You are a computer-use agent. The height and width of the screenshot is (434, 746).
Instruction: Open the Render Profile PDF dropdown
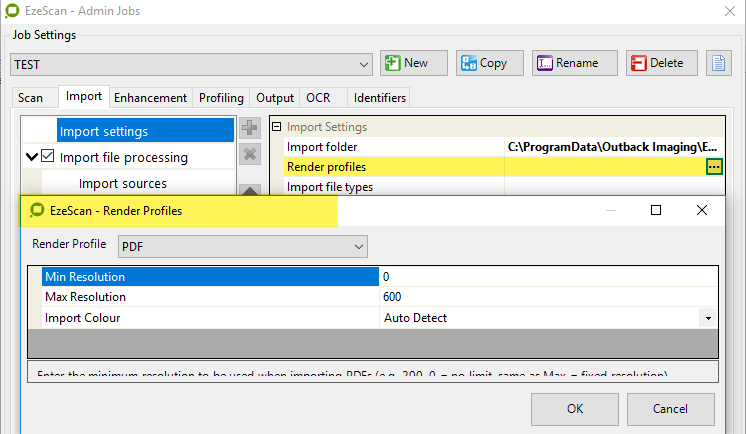click(x=358, y=245)
